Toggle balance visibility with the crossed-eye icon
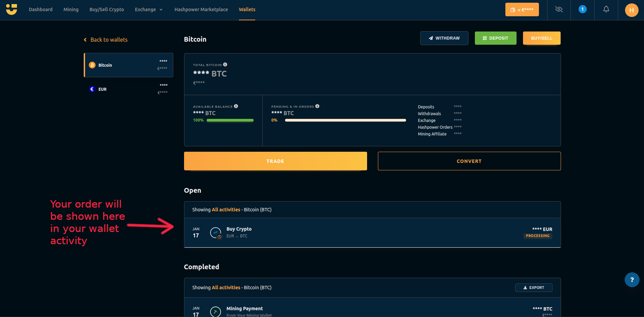The image size is (644, 317). point(559,9)
